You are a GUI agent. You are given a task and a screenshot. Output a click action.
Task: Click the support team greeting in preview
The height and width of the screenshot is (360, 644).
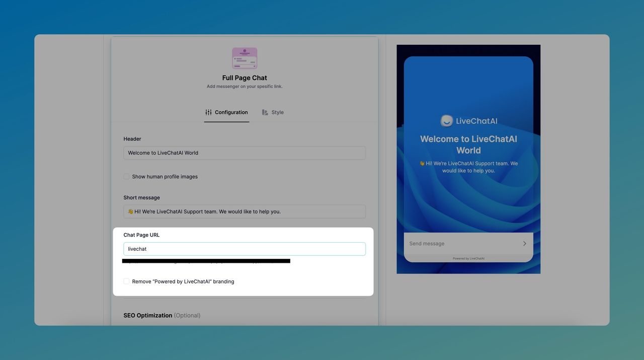point(468,167)
